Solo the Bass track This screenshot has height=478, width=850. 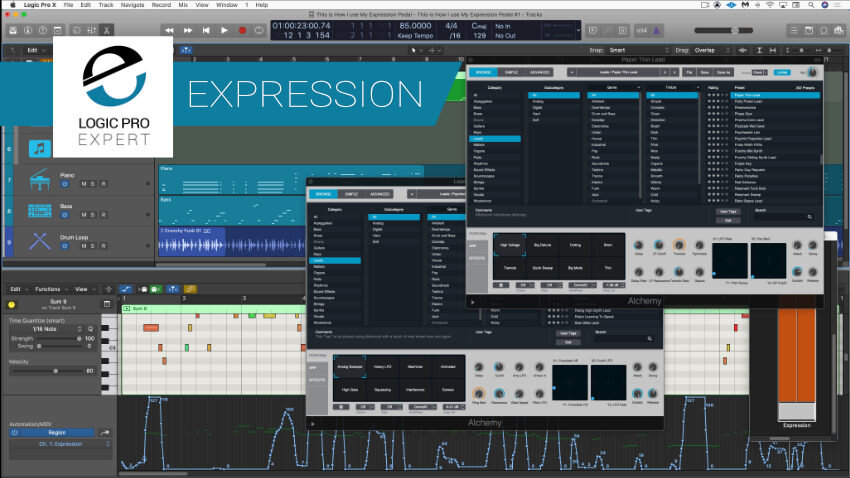(93, 214)
